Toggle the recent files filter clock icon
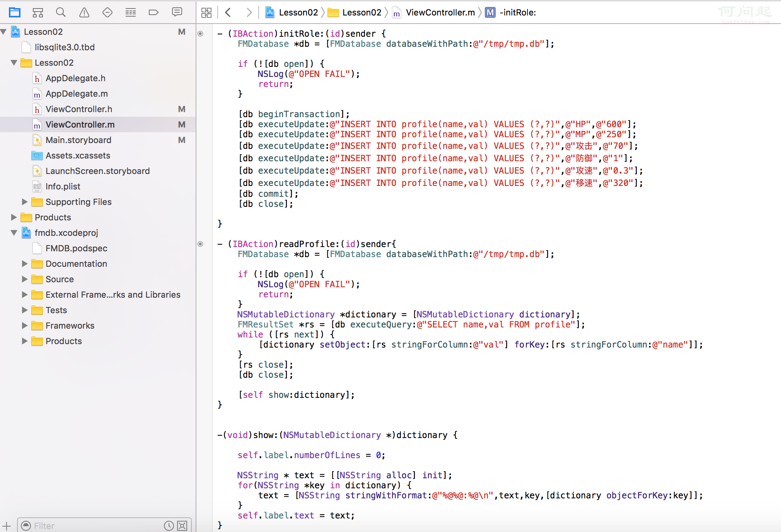This screenshot has width=781, height=532. 169,525
